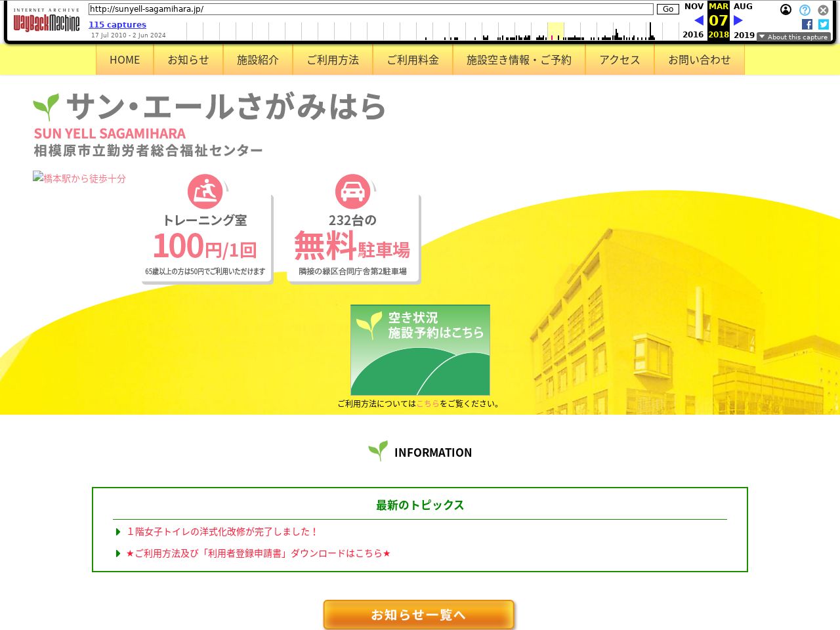Share the capture on Facebook
The width and height of the screenshot is (840, 630).
807,24
